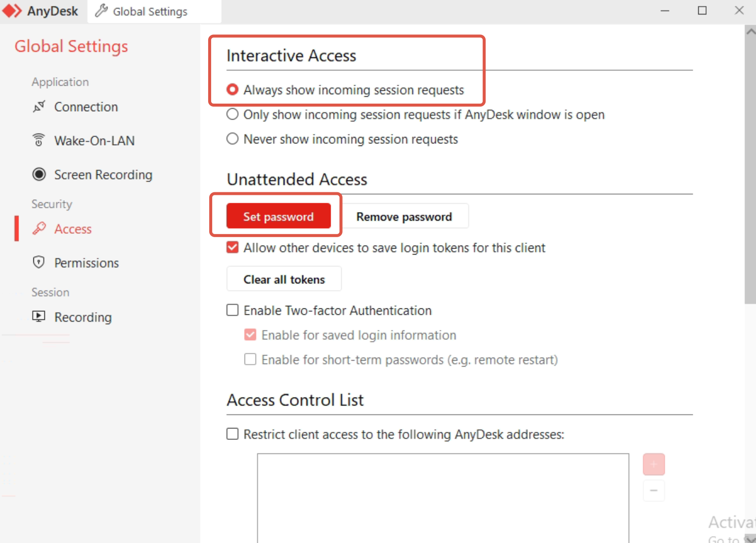The image size is (756, 543).
Task: Add an address with the plus button
Action: pos(653,464)
